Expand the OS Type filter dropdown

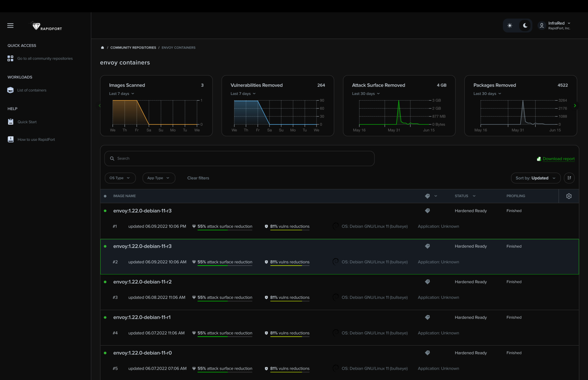[120, 178]
